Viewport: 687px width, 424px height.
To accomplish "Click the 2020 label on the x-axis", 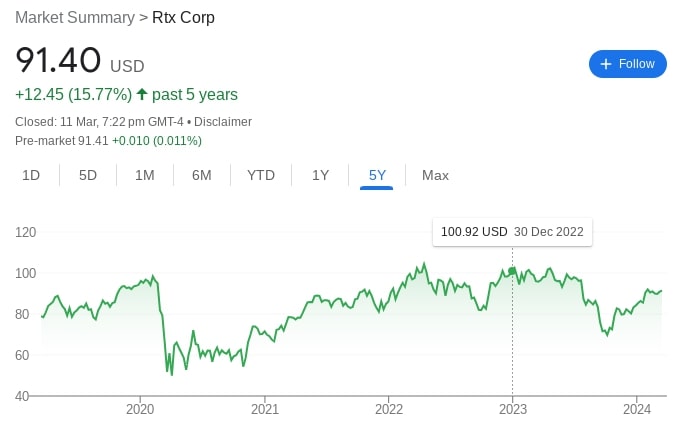I will [x=140, y=408].
